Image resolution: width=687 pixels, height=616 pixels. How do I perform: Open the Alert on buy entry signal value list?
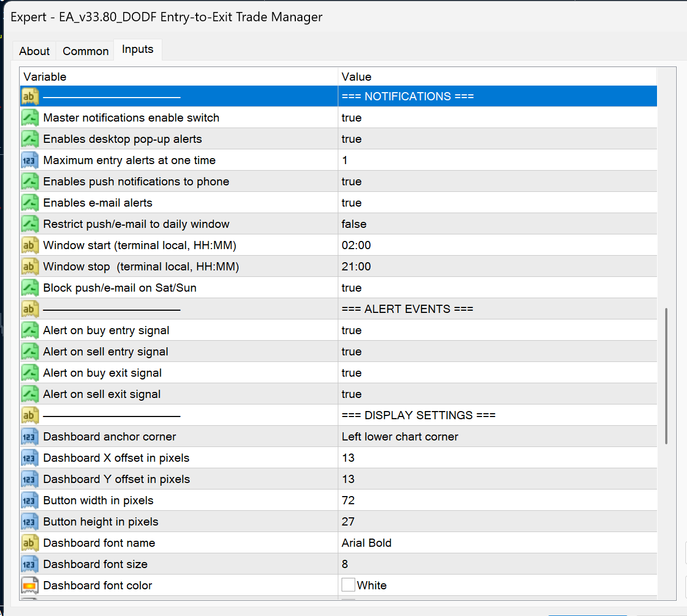click(x=497, y=330)
